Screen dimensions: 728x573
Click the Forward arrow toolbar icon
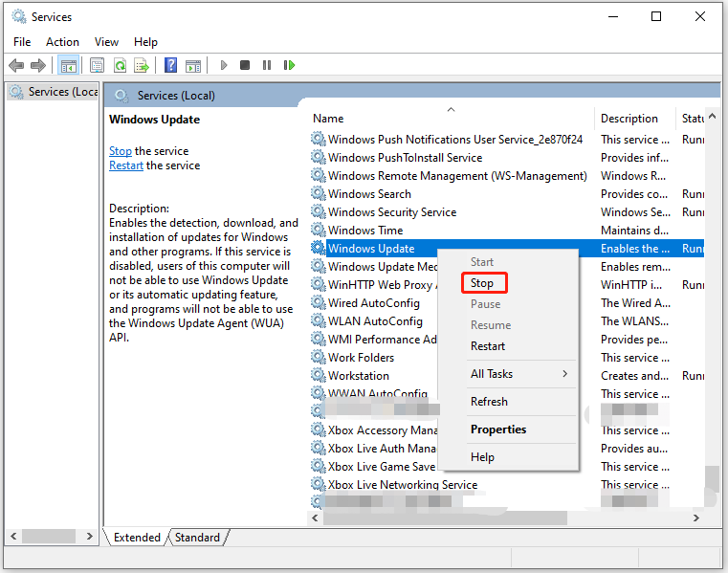point(38,65)
